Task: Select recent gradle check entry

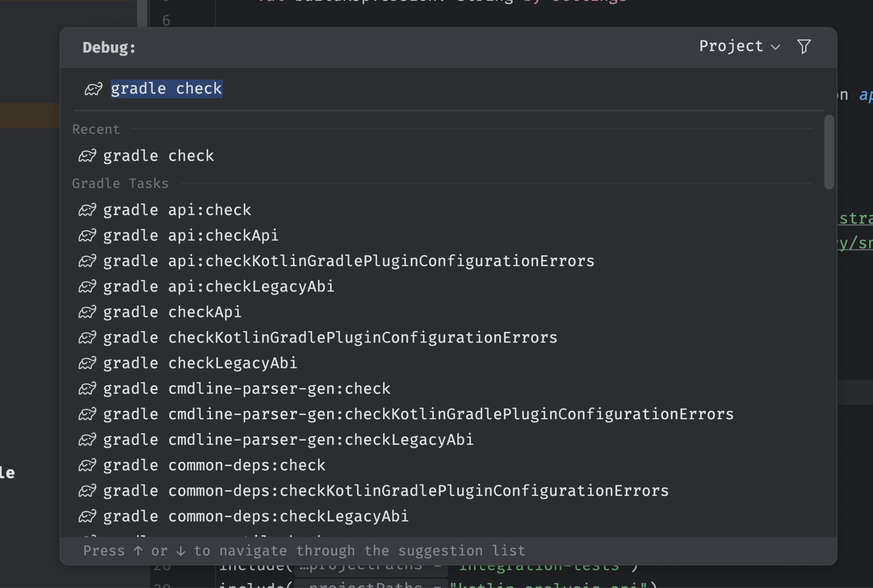Action: (x=158, y=156)
